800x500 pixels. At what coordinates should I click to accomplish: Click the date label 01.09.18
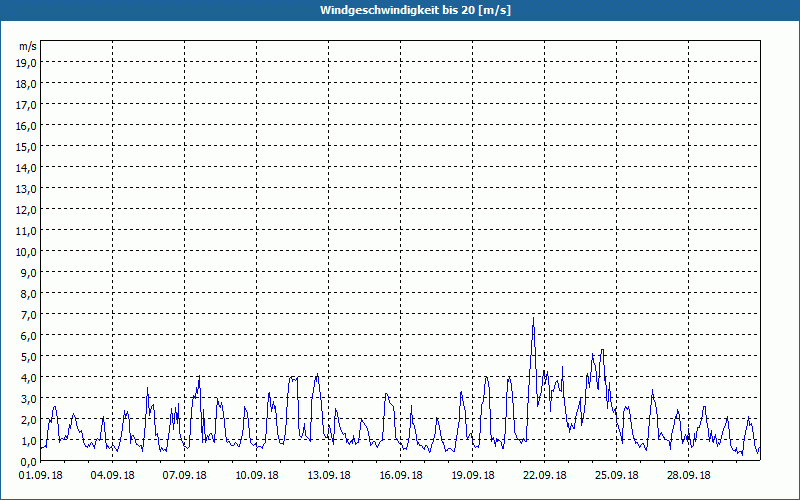41,476
